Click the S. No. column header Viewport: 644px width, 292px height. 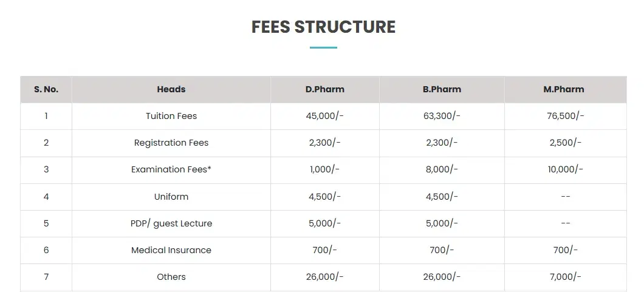(46, 89)
